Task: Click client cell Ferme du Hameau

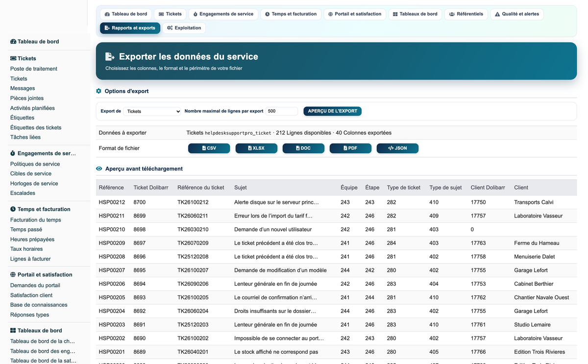Action: (x=537, y=243)
